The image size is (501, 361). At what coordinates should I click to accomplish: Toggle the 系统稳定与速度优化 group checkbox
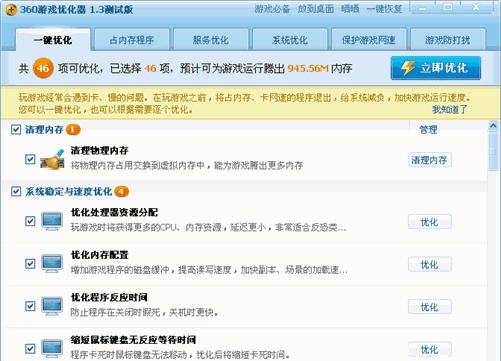click(16, 192)
